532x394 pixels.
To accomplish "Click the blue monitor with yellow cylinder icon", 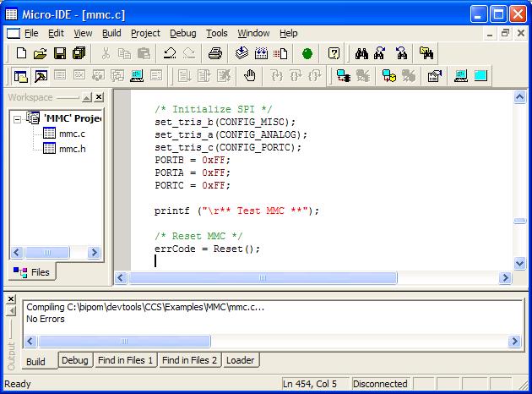I will pyautogui.click(x=389, y=75).
